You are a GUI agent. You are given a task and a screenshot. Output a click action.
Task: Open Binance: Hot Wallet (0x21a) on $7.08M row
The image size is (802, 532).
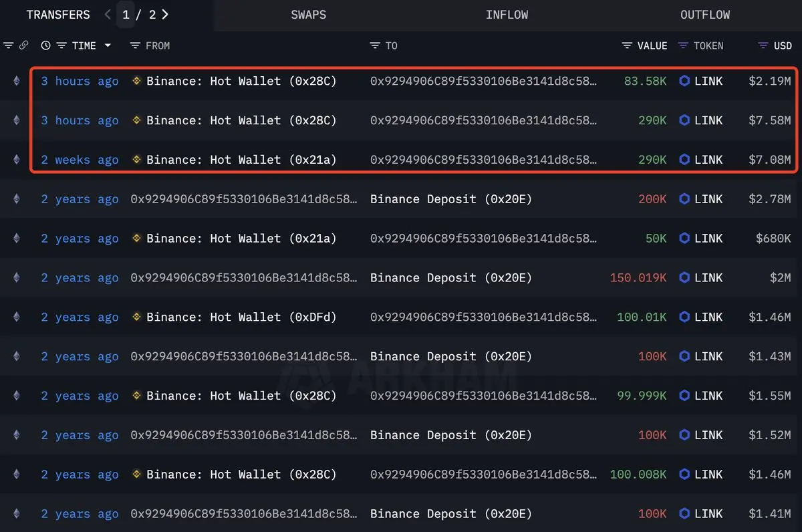click(241, 160)
